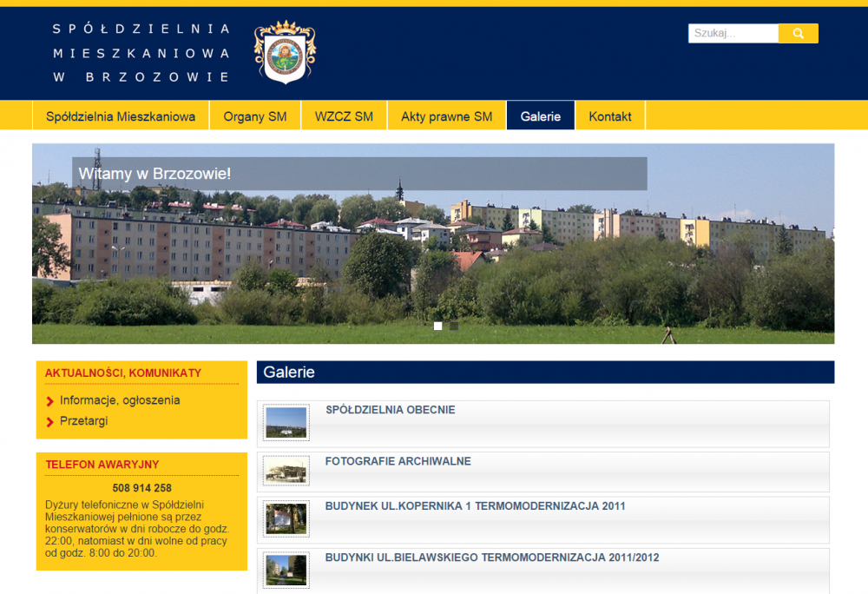Open the Organy SM menu
The image size is (868, 594).
(254, 116)
